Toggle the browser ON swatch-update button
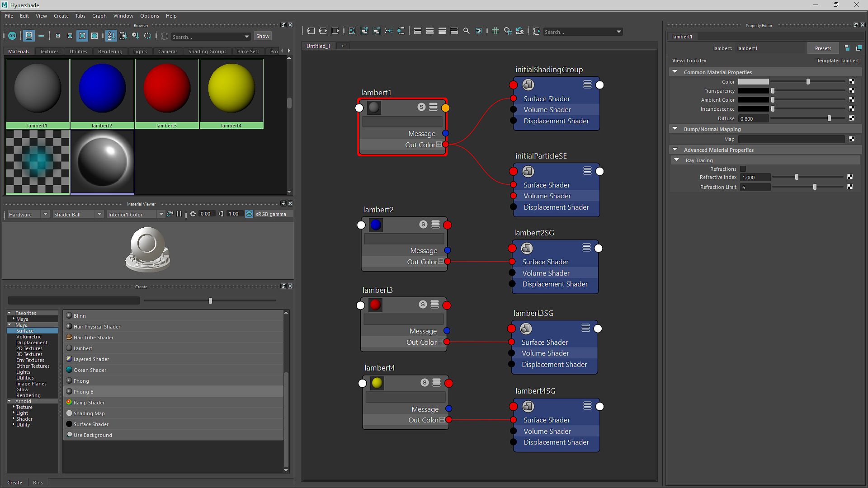Screen dimensions: 868x488 point(12,36)
